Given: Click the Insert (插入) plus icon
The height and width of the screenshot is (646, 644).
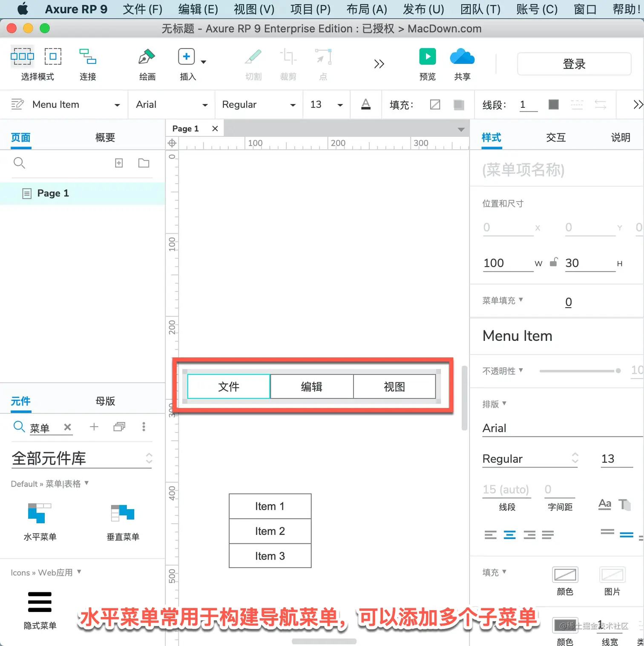Looking at the screenshot, I should tap(186, 57).
